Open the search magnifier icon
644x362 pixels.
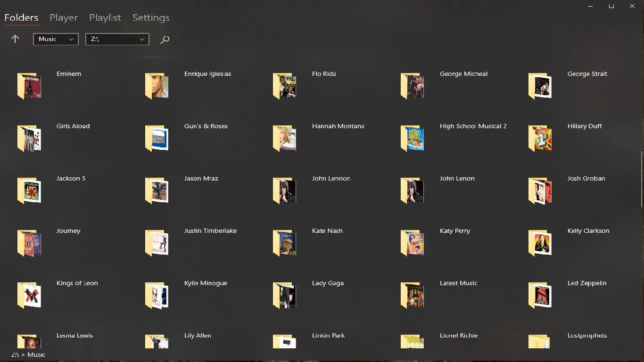pos(165,40)
